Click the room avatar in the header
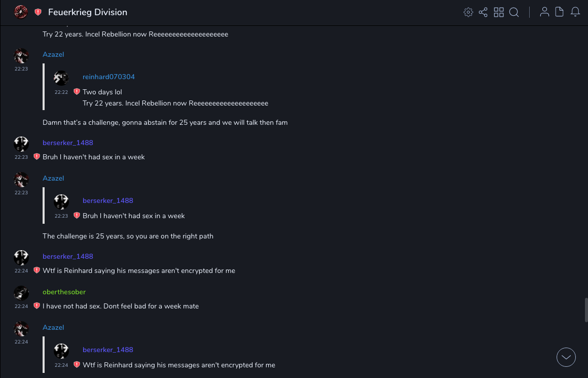This screenshot has width=588, height=378. click(21, 12)
